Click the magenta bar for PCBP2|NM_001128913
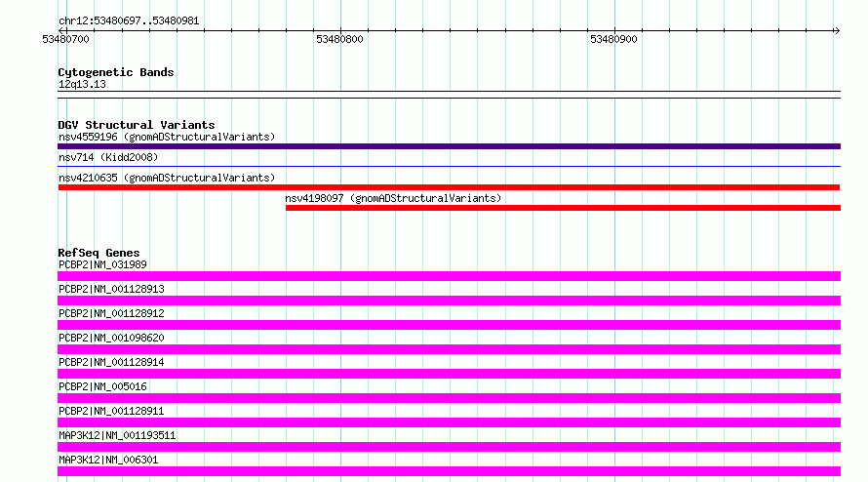Screen dimensions: 868x482 449,301
